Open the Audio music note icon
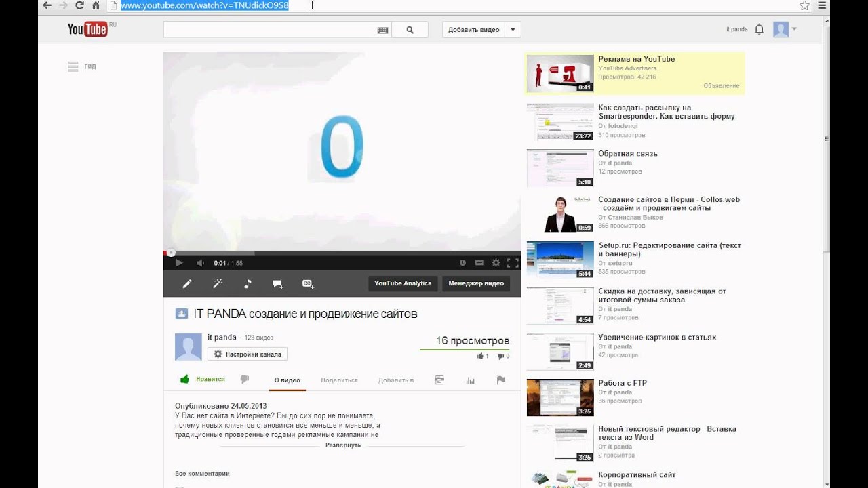The height and width of the screenshot is (488, 868). click(x=248, y=284)
